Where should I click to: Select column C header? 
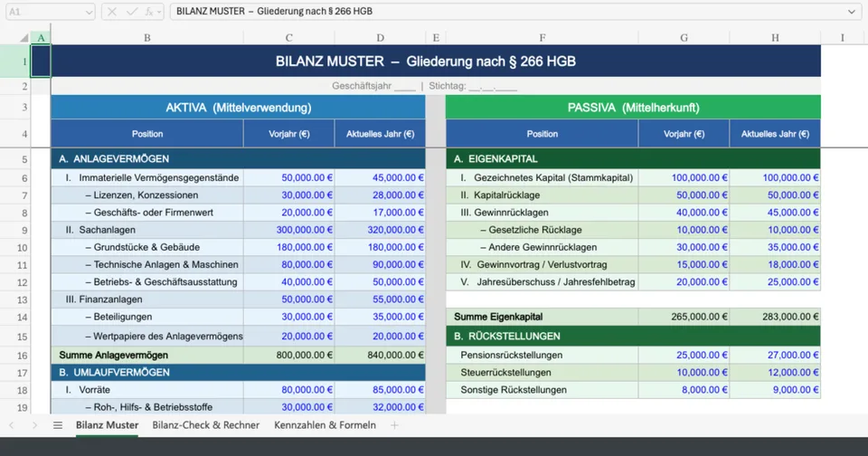289,38
